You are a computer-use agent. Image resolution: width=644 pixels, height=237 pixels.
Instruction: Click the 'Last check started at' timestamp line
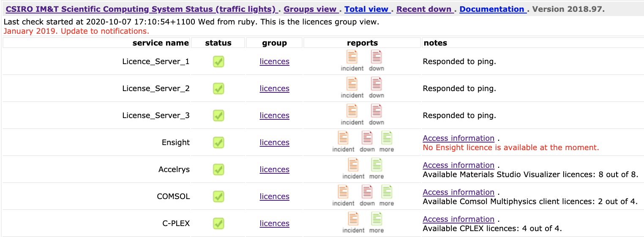191,22
